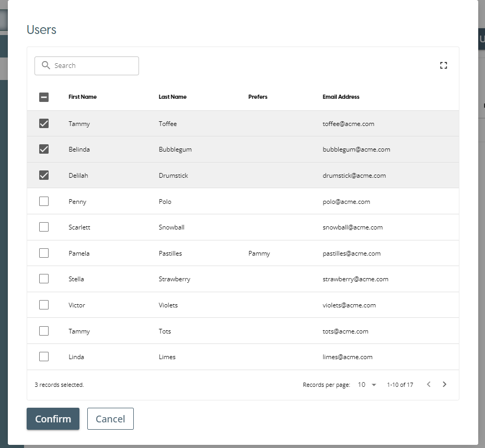Uncheck Tammy Toffee's checkbox
Screen dimensions: 485x448
pyautogui.click(x=44, y=123)
